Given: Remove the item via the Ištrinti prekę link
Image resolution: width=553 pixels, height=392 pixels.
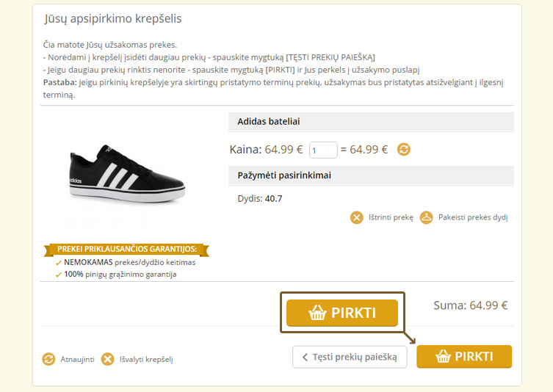Looking at the screenshot, I should pyautogui.click(x=391, y=217).
